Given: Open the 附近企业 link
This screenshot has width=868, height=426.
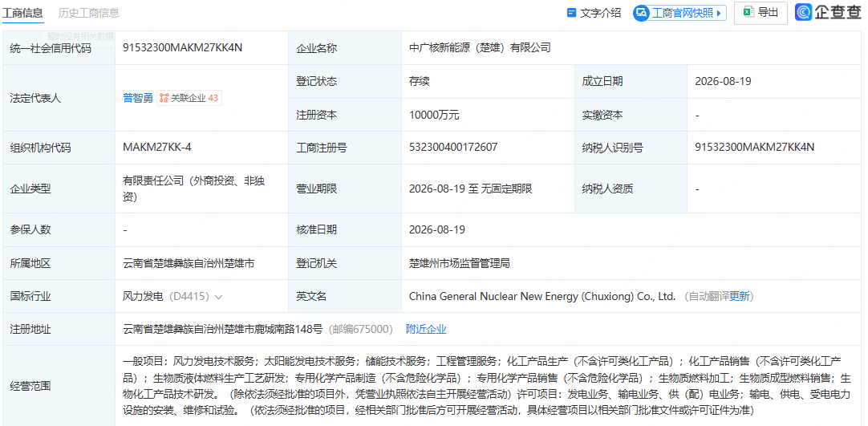Looking at the screenshot, I should (426, 329).
